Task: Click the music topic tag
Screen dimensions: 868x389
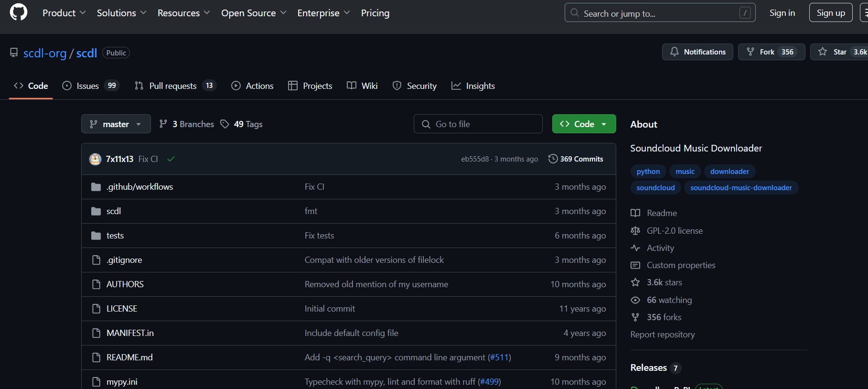Action: tap(685, 172)
